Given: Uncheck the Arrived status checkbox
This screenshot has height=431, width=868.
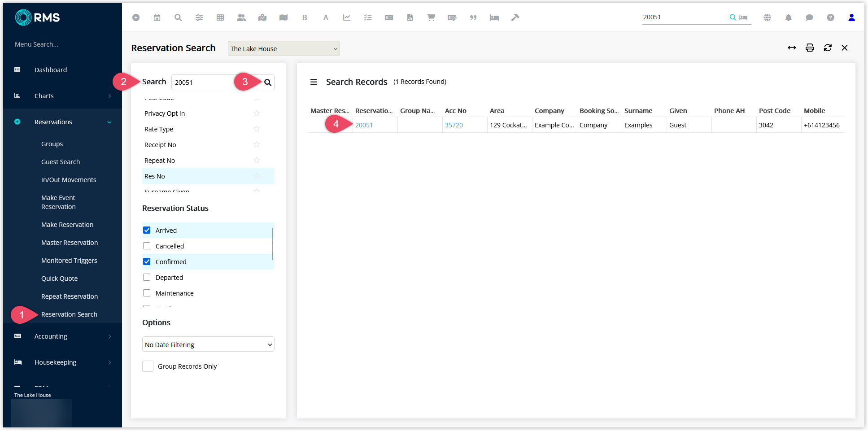Looking at the screenshot, I should (x=147, y=230).
